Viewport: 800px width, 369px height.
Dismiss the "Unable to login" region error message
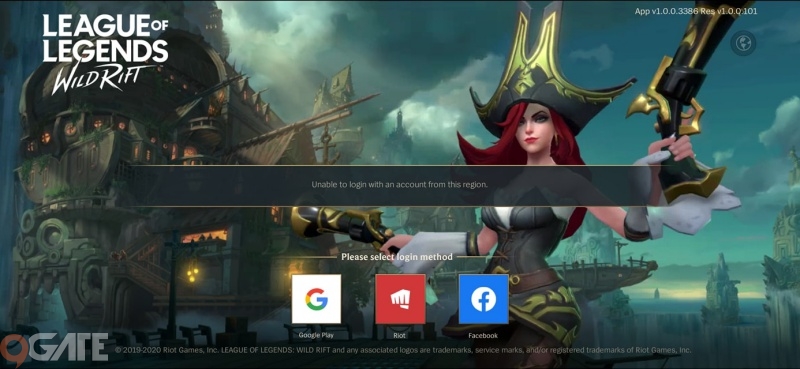399,185
